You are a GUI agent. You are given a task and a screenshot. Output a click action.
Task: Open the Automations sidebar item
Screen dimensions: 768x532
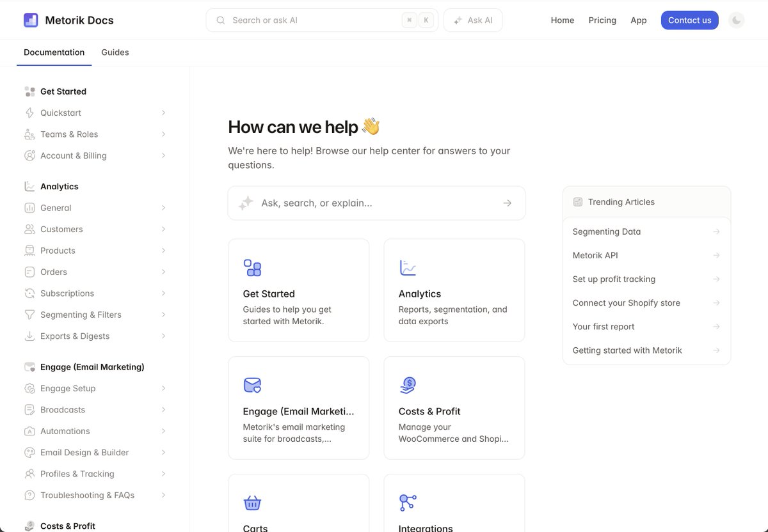pos(95,431)
